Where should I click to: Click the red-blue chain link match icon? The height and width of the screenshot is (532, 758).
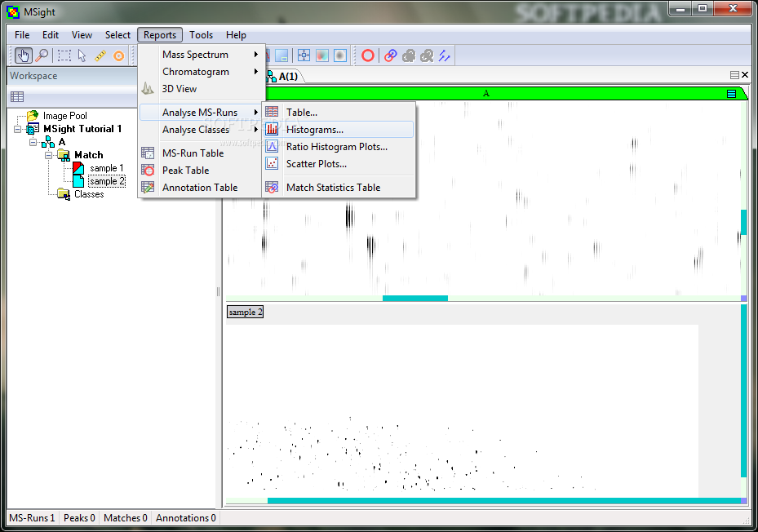click(x=391, y=55)
